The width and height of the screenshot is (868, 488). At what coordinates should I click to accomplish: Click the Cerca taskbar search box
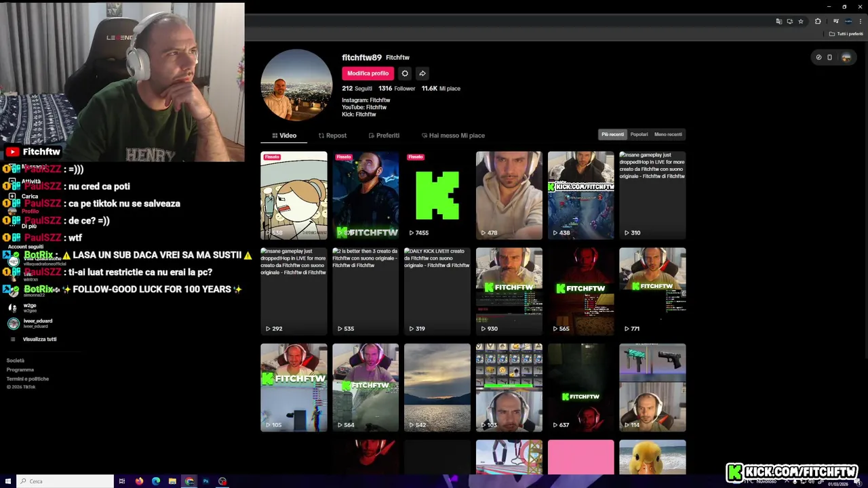[x=65, y=481]
